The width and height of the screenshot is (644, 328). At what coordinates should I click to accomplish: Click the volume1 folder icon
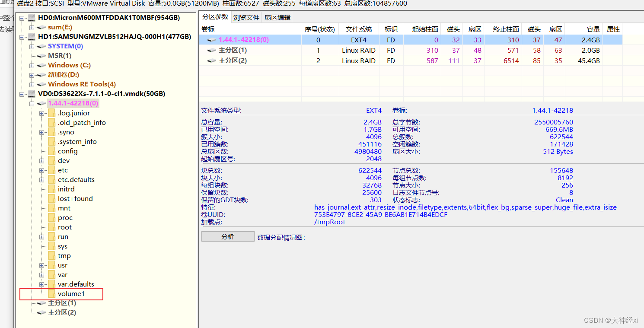coord(52,294)
